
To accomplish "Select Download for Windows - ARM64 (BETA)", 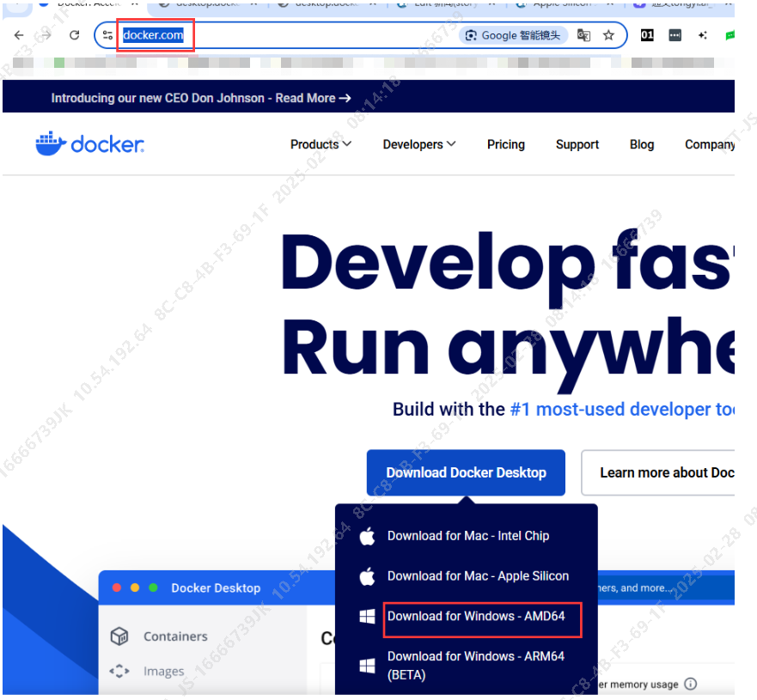I will click(475, 666).
